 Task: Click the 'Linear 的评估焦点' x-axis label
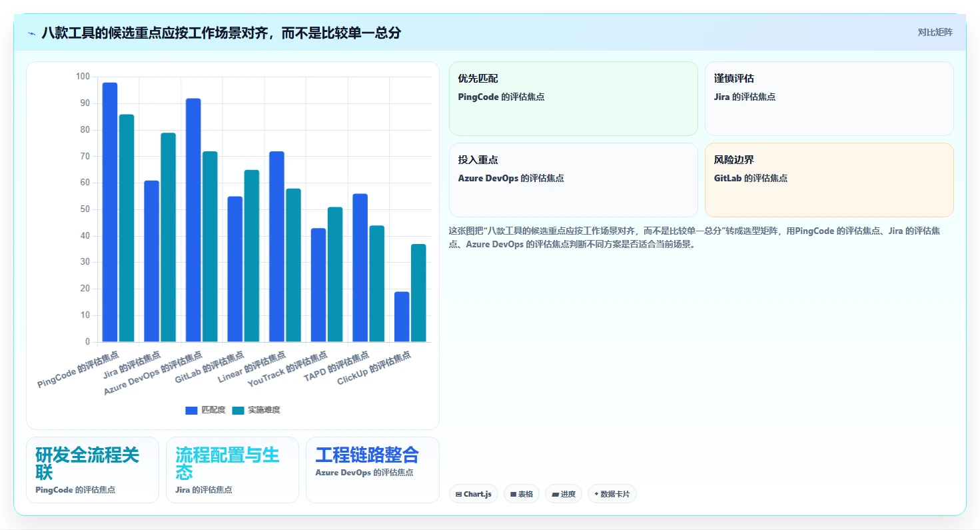pos(253,367)
